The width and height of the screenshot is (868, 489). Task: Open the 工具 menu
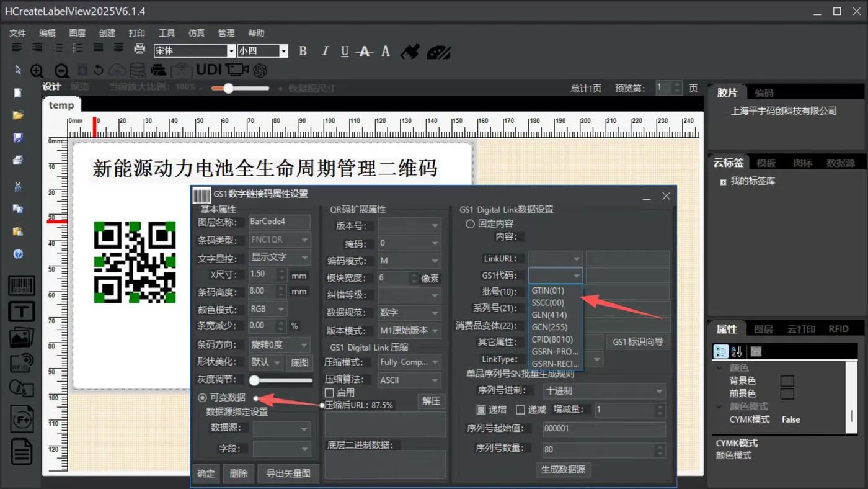[x=166, y=33]
